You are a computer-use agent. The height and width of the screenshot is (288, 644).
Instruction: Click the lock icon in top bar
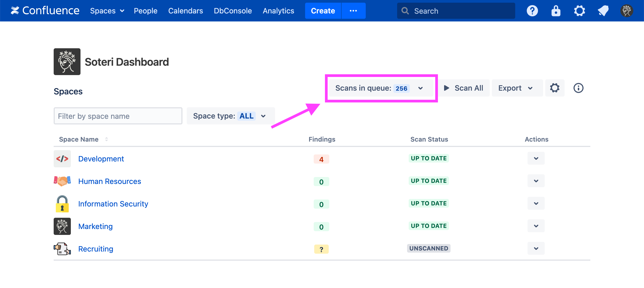(x=556, y=11)
